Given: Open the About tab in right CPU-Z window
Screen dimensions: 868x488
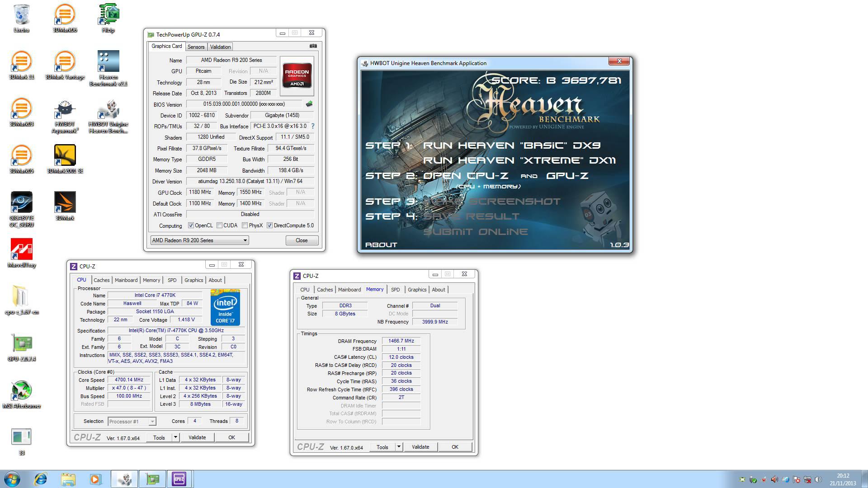Looking at the screenshot, I should 439,290.
